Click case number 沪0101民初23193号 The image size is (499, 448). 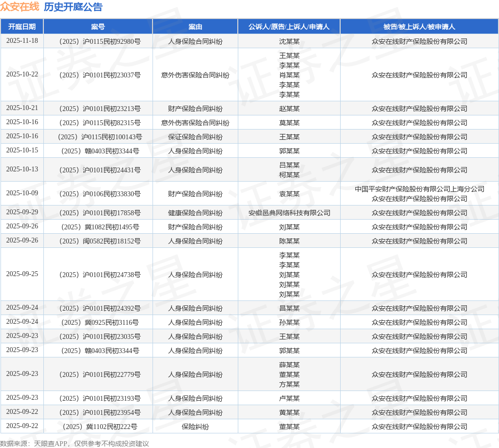pyautogui.click(x=100, y=398)
